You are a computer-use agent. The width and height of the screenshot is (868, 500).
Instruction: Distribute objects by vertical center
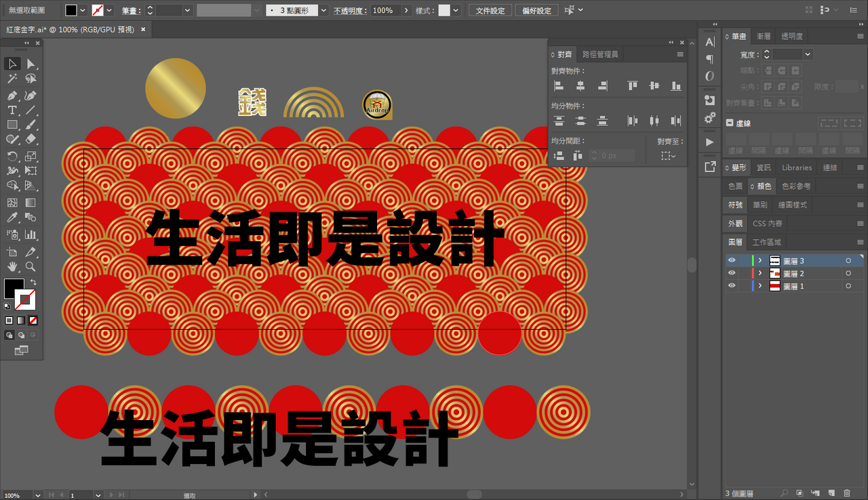[580, 121]
